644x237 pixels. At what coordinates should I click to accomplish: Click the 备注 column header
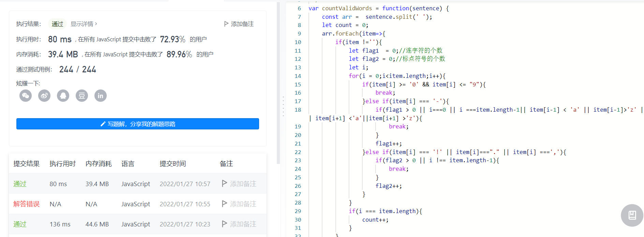coord(226,164)
